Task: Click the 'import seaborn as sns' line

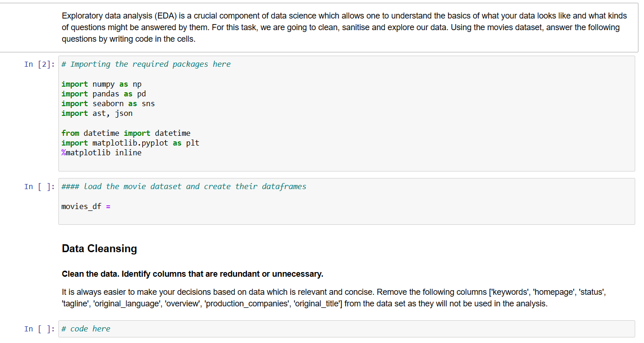Action: point(108,104)
